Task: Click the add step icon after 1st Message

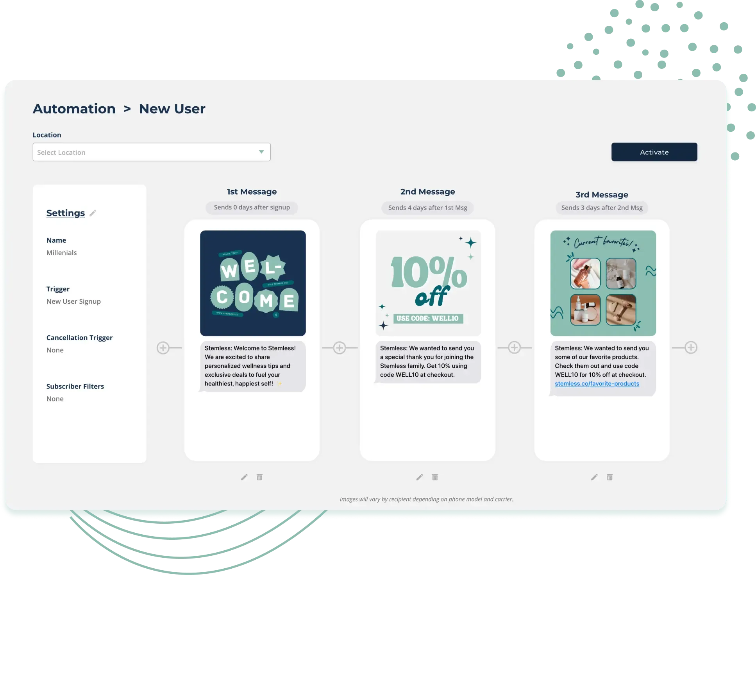Action: (340, 347)
